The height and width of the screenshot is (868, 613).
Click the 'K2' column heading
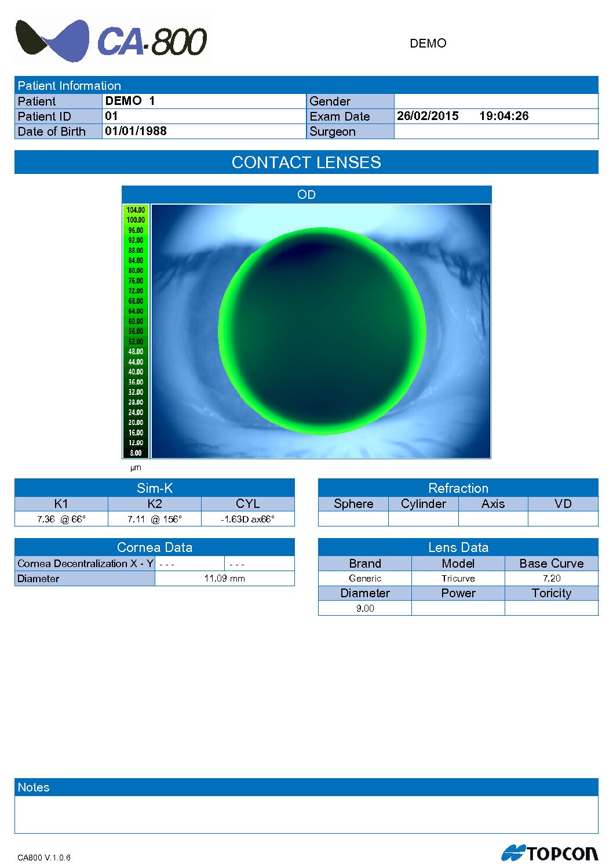pos(155,504)
